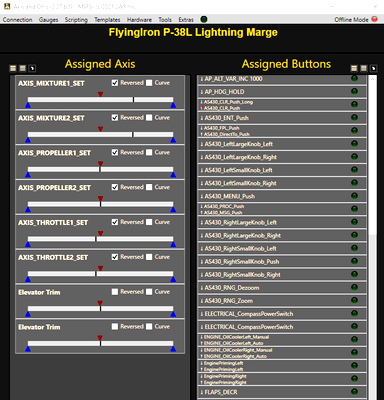Image resolution: width=384 pixels, height=400 pixels.
Task: Click the green dot on AS430_ENT_Push row
Action: 354,117
